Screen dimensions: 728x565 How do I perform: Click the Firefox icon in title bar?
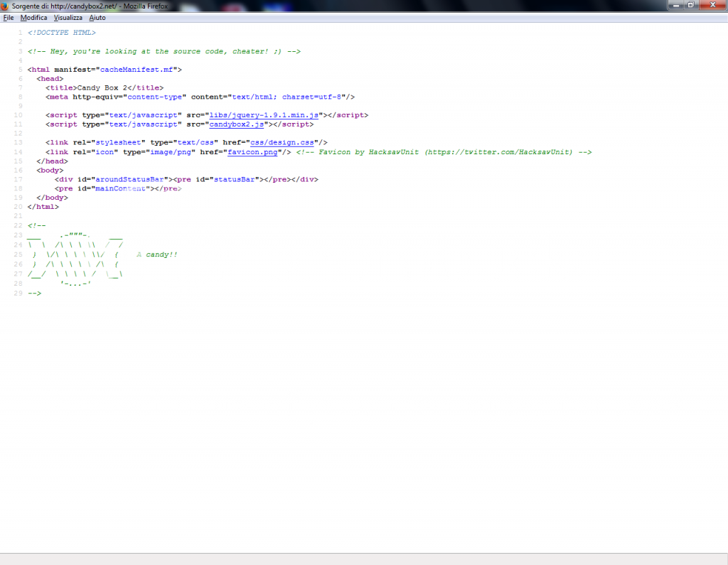tap(6, 6)
